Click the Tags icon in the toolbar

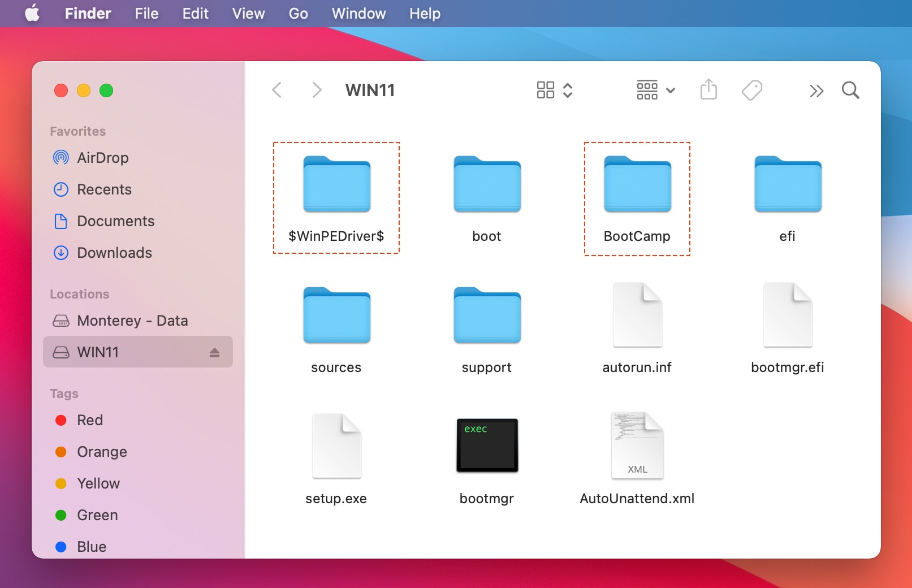(x=751, y=90)
